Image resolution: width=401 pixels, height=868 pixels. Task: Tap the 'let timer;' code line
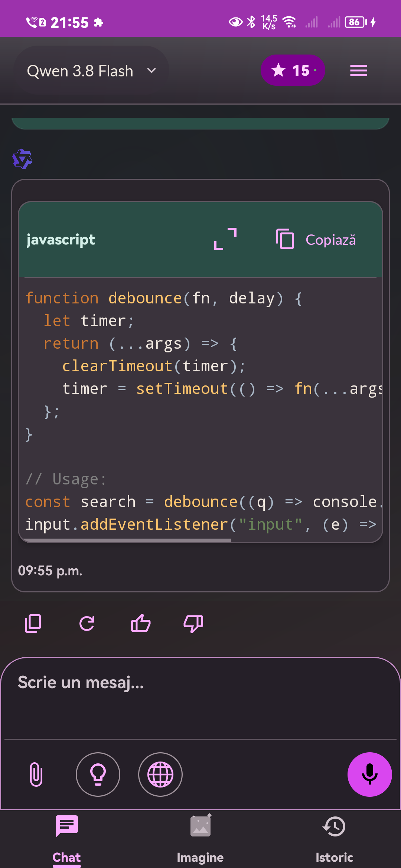89,321
